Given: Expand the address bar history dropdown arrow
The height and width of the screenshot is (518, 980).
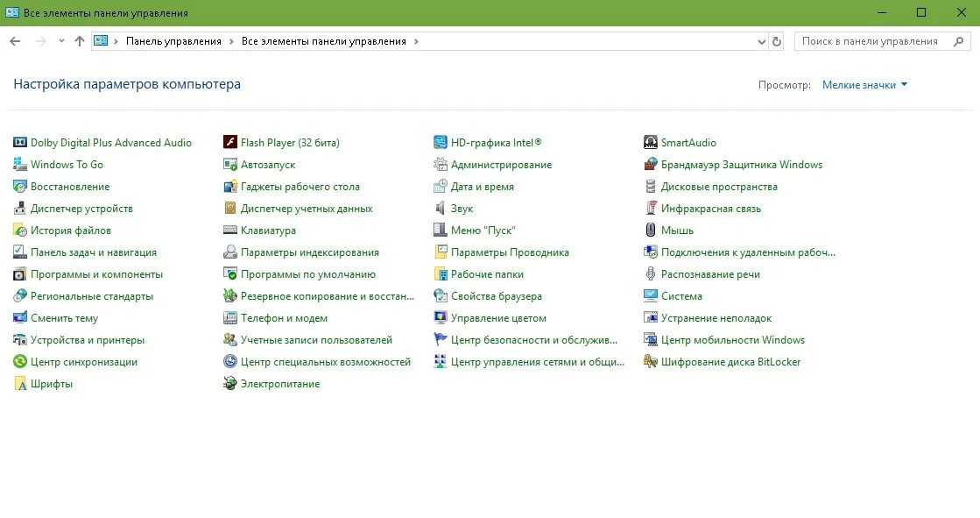Looking at the screenshot, I should (761, 42).
